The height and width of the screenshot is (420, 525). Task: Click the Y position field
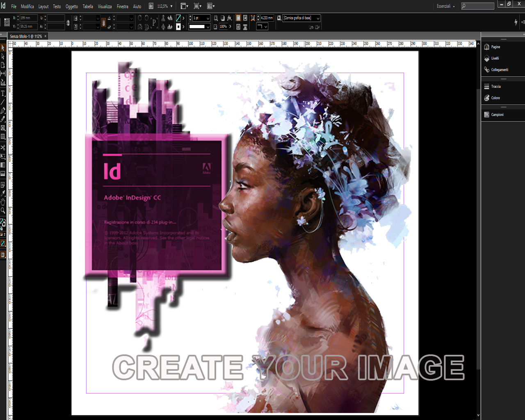(x=28, y=27)
